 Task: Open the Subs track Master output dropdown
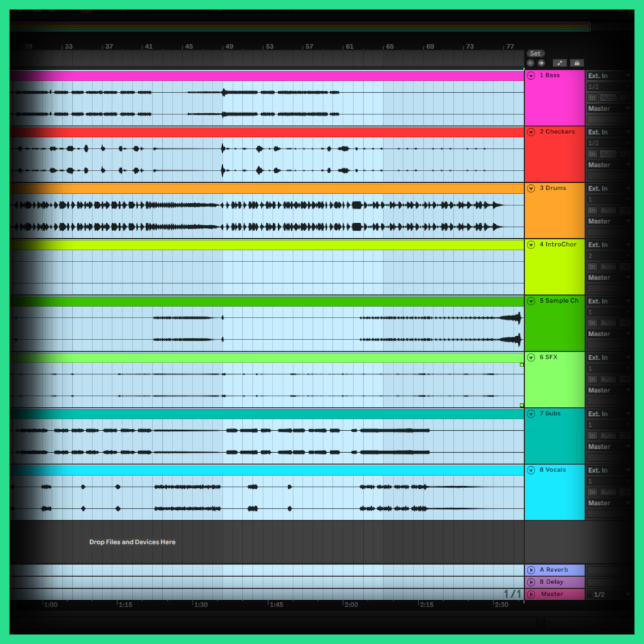[x=609, y=446]
